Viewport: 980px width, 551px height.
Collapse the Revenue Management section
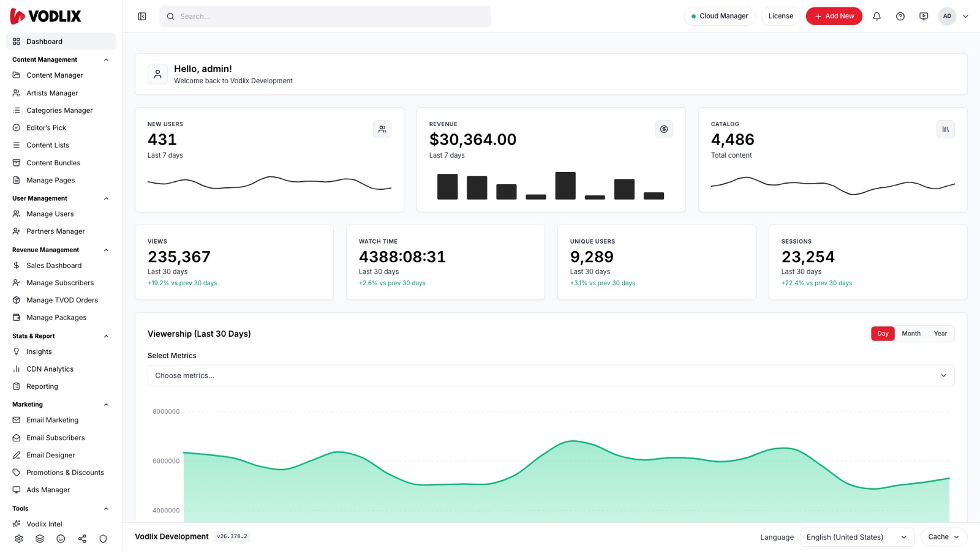click(106, 250)
